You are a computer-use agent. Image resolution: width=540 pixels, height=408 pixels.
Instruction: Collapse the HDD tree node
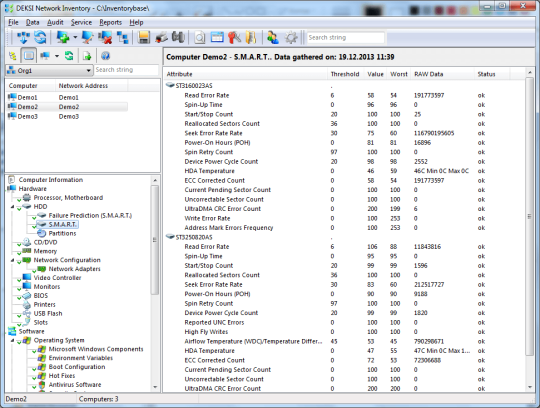tap(12, 207)
